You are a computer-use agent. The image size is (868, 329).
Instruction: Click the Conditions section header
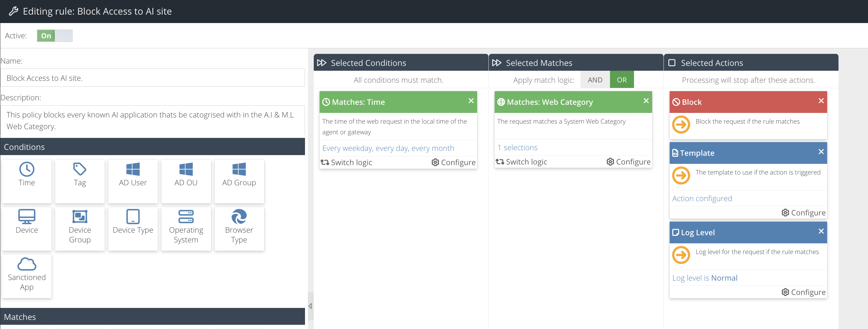point(153,147)
